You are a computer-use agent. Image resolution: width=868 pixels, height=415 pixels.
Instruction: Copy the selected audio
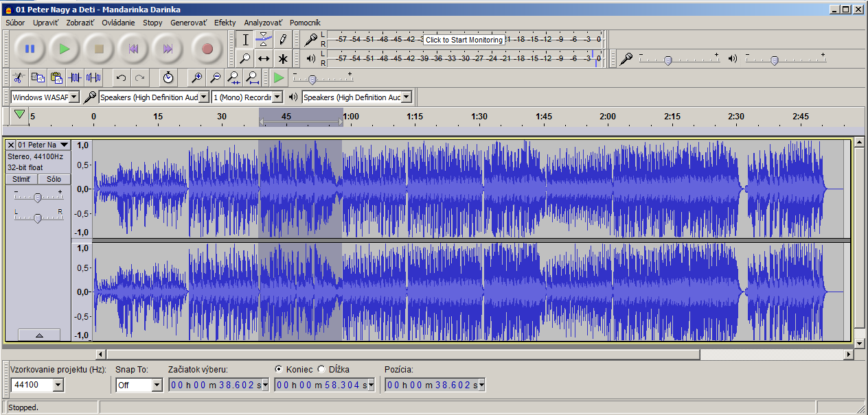pos(38,78)
